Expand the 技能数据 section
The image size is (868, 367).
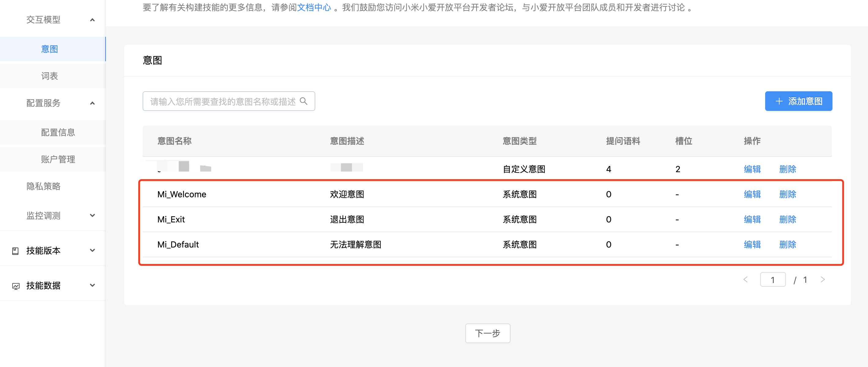click(x=92, y=286)
